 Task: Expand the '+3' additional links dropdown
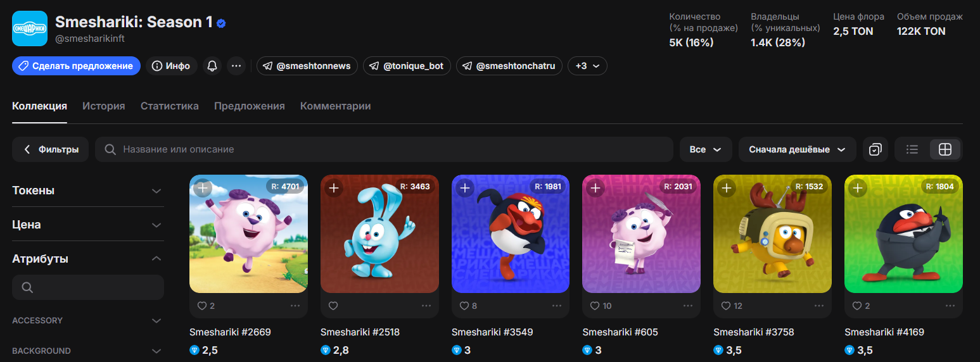[587, 66]
